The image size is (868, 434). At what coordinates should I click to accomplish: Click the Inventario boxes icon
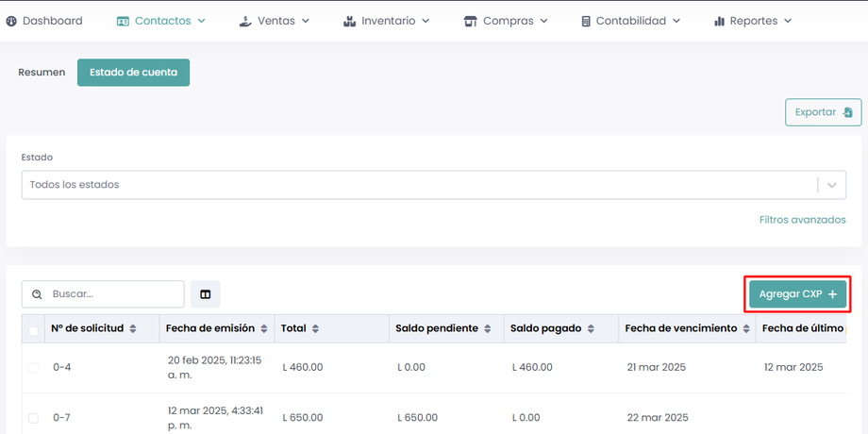349,21
